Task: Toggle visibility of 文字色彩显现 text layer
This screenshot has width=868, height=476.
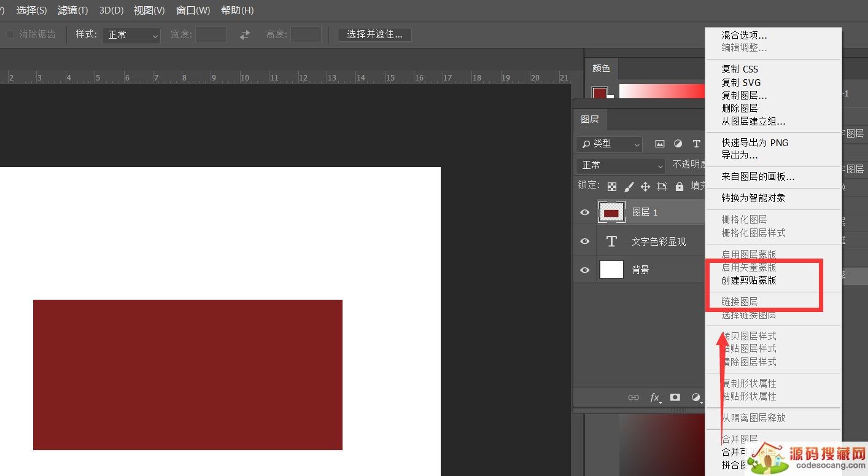Action: [x=584, y=241]
